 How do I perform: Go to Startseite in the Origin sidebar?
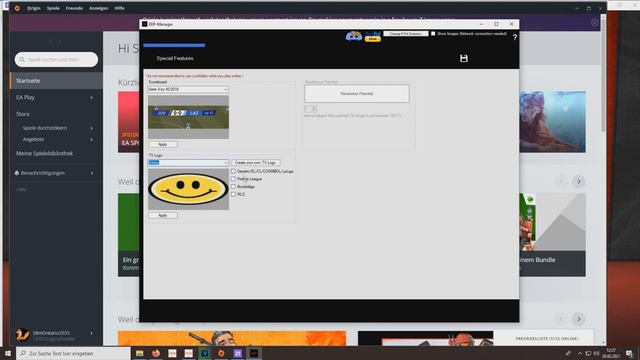click(56, 81)
